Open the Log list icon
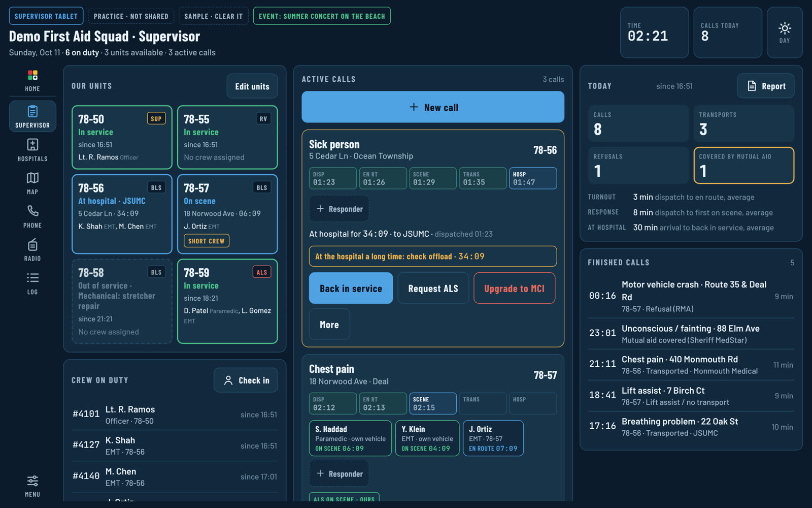 32,283
